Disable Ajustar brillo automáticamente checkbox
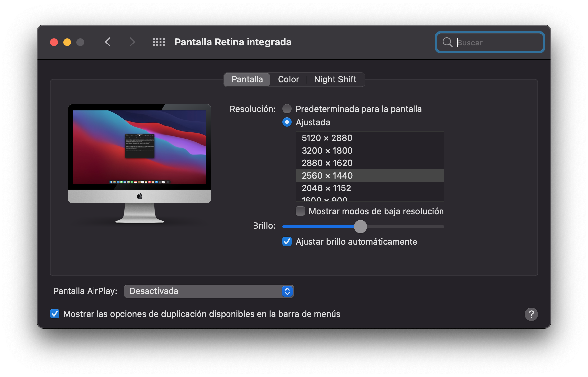The image size is (588, 377). (x=287, y=242)
